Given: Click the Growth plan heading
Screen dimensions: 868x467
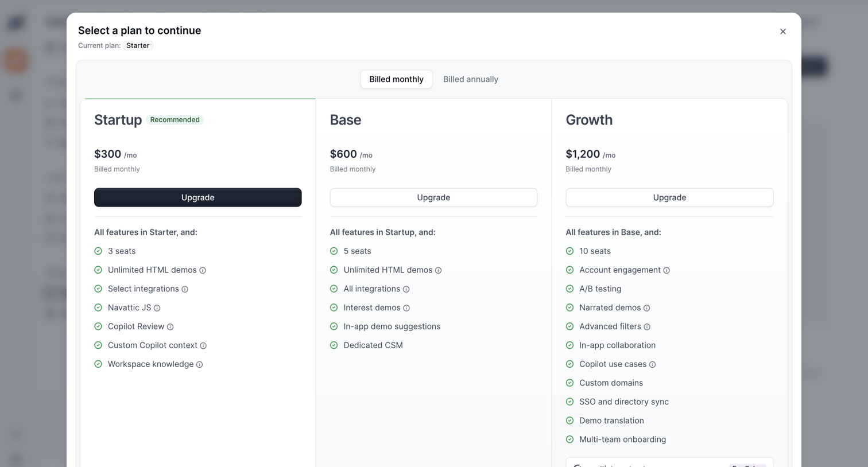Looking at the screenshot, I should (589, 120).
